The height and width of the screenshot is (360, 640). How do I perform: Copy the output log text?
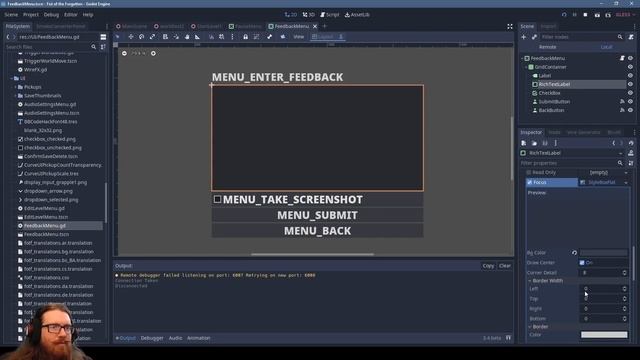[488, 266]
